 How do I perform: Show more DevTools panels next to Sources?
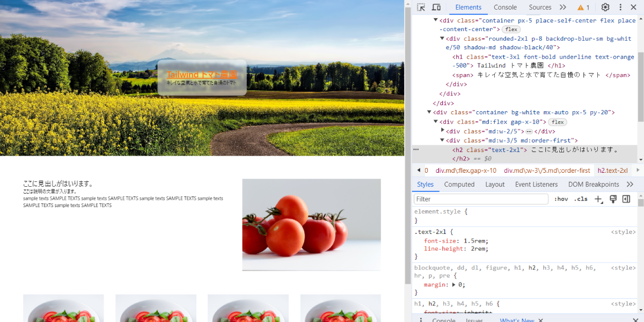click(563, 8)
